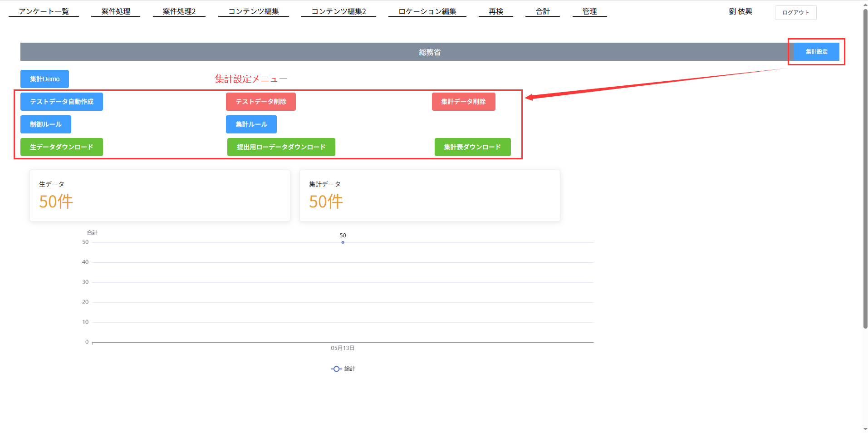Delete aggregated data with 集計データ削除
The width and height of the screenshot is (868, 433).
pyautogui.click(x=463, y=102)
